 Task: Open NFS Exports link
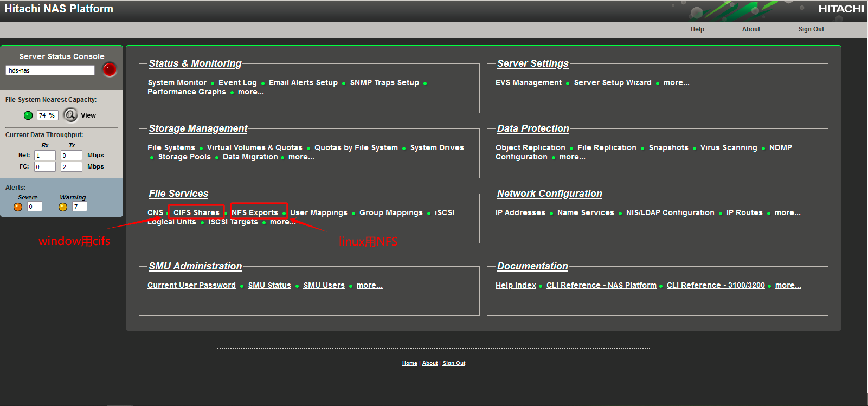(x=255, y=212)
